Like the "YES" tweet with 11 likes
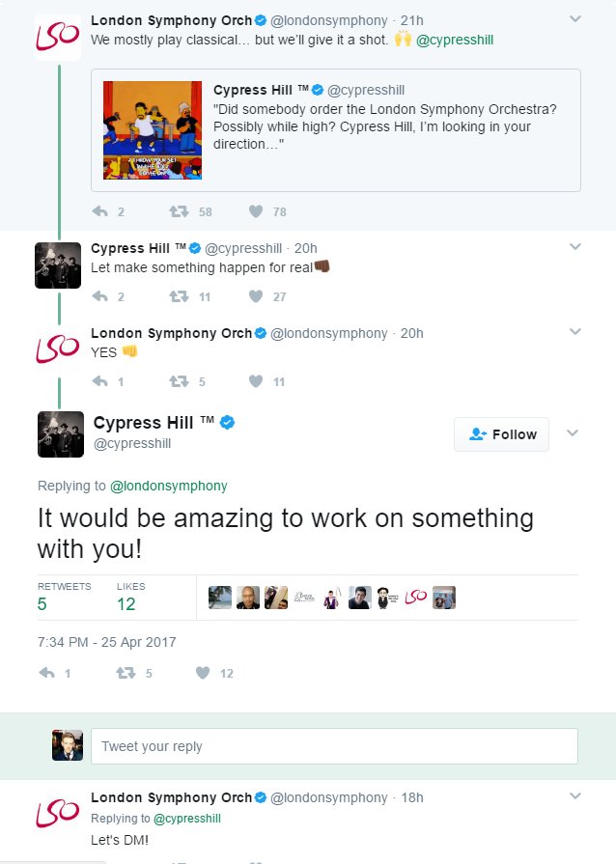The image size is (616, 864). [x=256, y=381]
